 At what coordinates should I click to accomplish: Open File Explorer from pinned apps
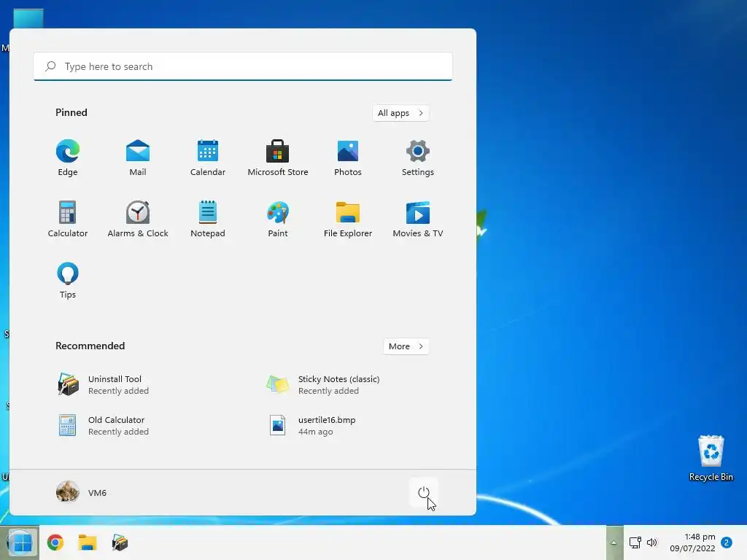[348, 219]
